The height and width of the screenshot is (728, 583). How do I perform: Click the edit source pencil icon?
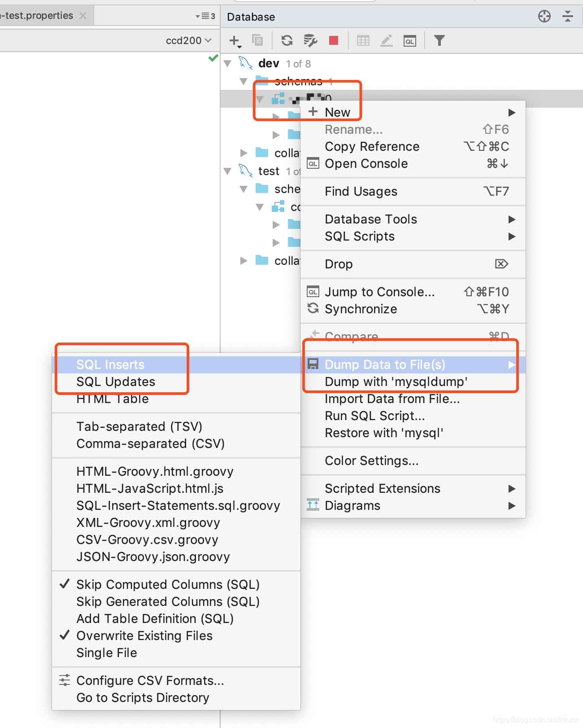tap(387, 40)
